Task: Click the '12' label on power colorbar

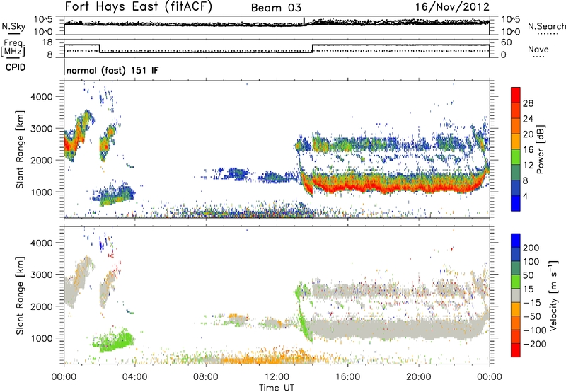Action: 528,166
